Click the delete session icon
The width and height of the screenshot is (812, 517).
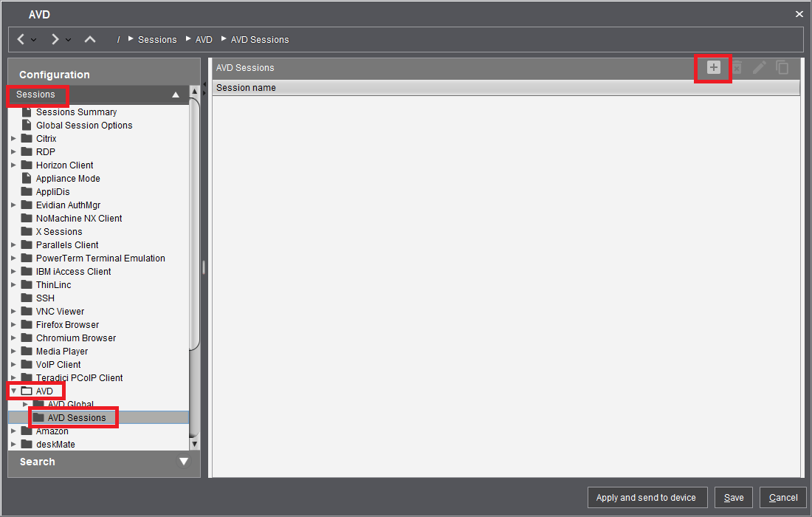click(736, 68)
